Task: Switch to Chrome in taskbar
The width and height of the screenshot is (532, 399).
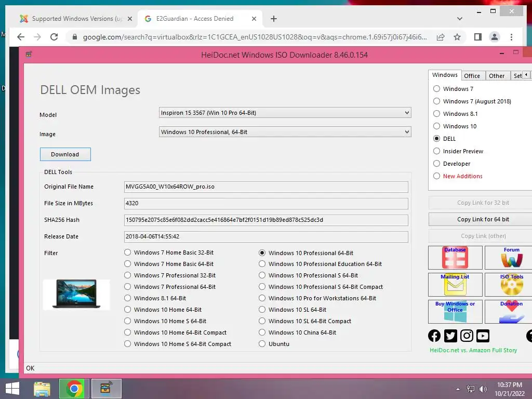Action: (x=74, y=389)
